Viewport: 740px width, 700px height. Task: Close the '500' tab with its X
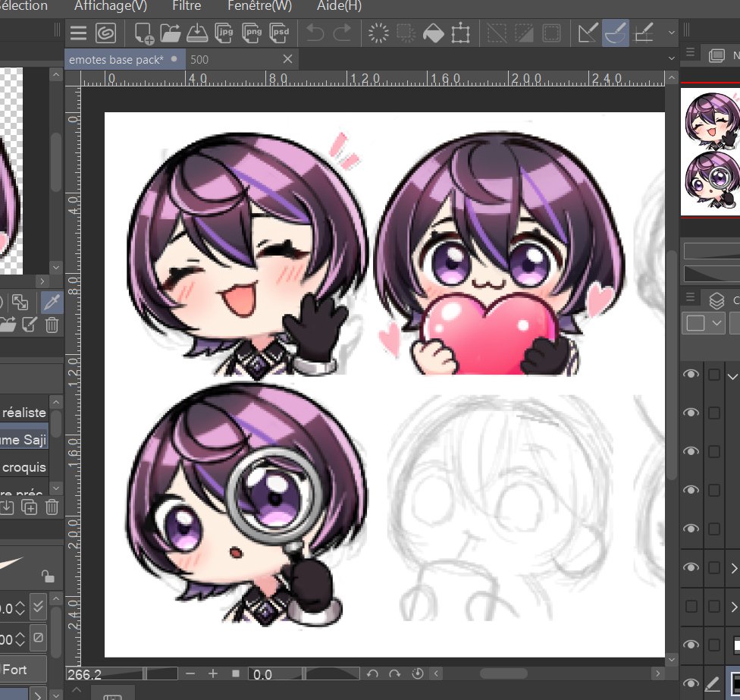287,59
